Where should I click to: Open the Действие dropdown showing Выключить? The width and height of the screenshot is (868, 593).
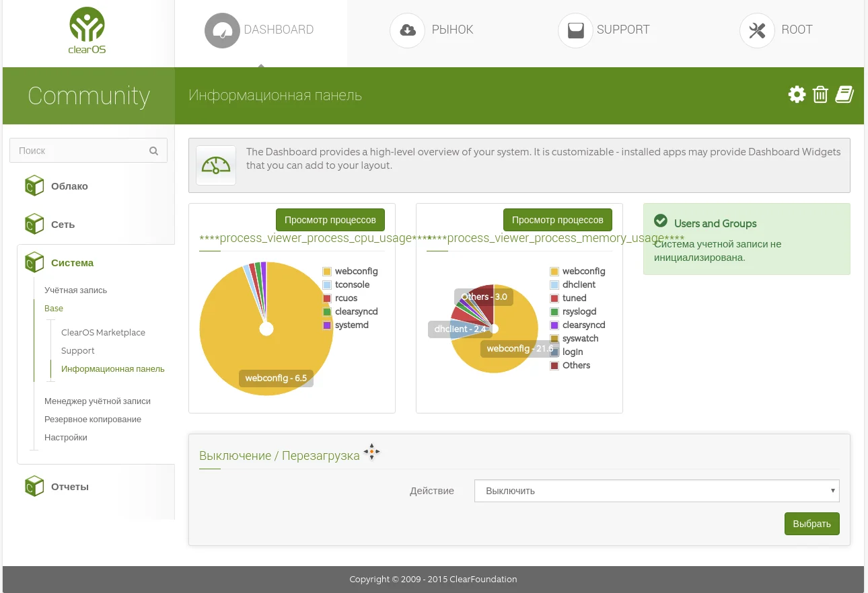[x=657, y=491]
